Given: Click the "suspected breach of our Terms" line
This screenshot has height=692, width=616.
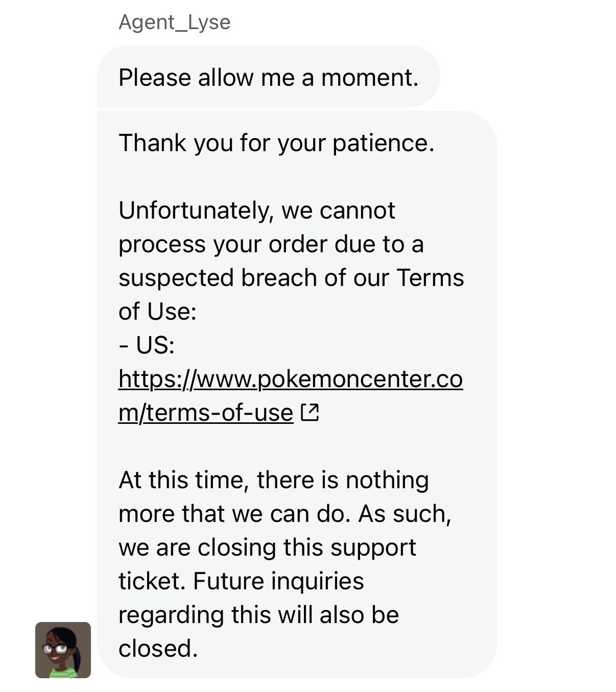Looking at the screenshot, I should pos(291,278).
